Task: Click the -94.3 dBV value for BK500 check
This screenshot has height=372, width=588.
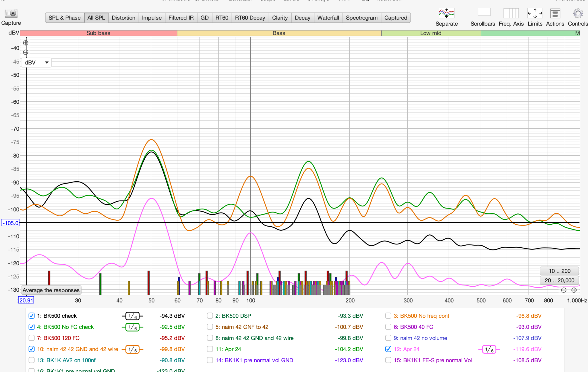Action: [172, 316]
